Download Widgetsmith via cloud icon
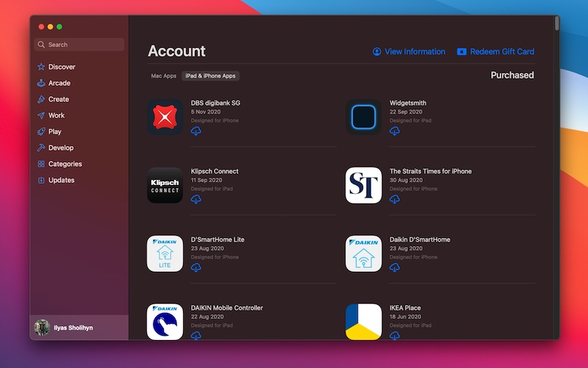The image size is (588, 368). click(x=395, y=131)
